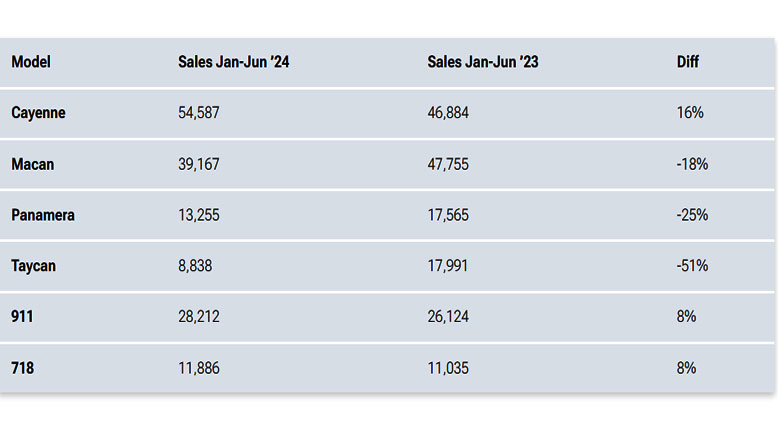Select the Taycan 2024 sales value 8,838
Screen dimensions: 782x440
(195, 266)
